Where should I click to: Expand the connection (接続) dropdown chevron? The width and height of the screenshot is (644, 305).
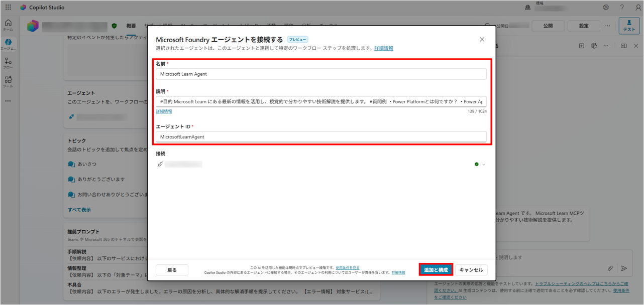click(484, 165)
